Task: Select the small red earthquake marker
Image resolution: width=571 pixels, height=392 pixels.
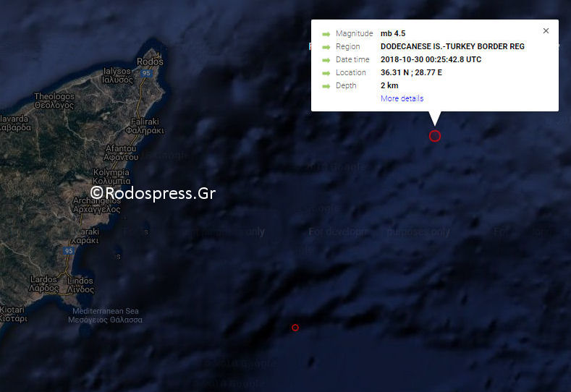Action: click(x=295, y=328)
